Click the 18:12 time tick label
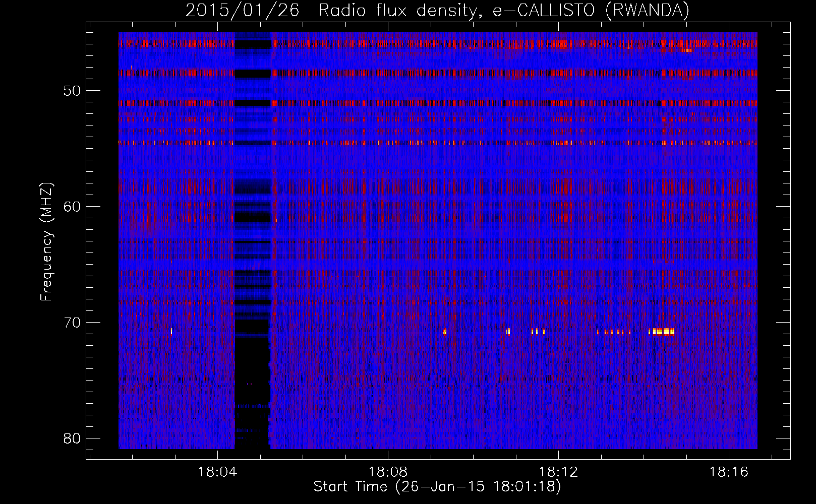 pyautogui.click(x=558, y=472)
